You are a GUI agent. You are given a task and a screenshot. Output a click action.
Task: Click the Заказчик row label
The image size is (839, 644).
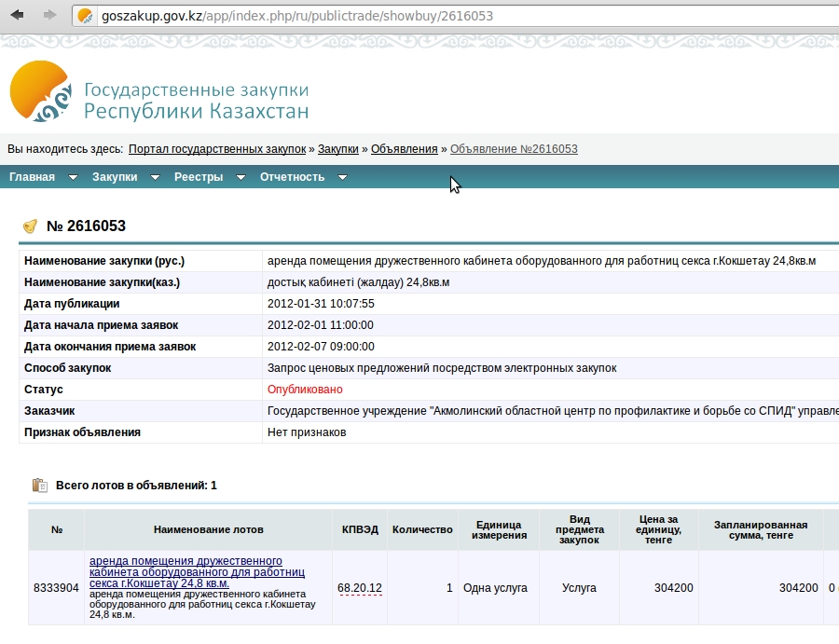tap(49, 411)
